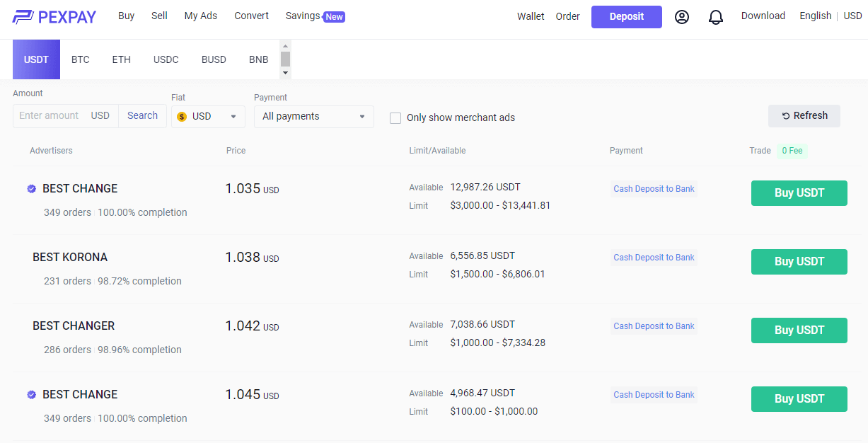
Task: Switch to the ETH tab
Action: (x=122, y=59)
